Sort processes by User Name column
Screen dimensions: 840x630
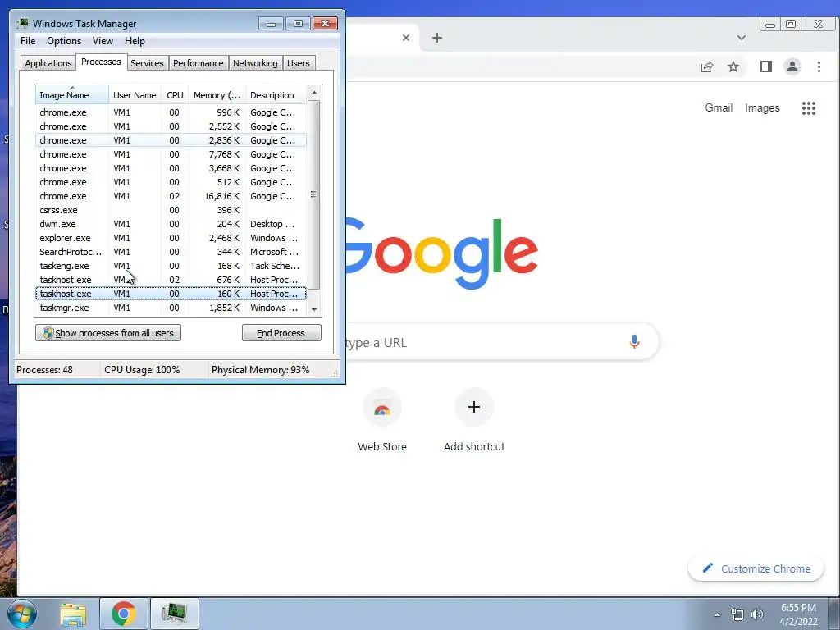(135, 95)
